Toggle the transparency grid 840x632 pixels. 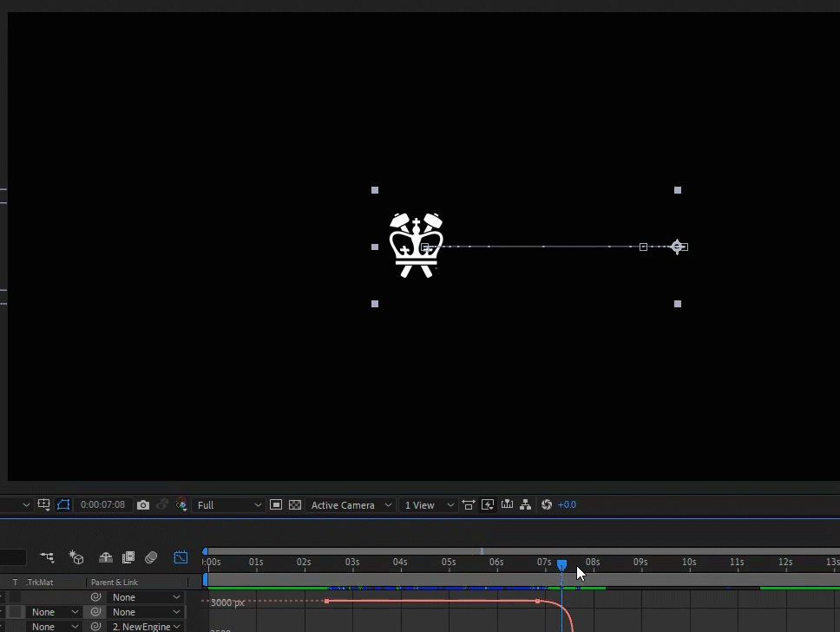[295, 505]
